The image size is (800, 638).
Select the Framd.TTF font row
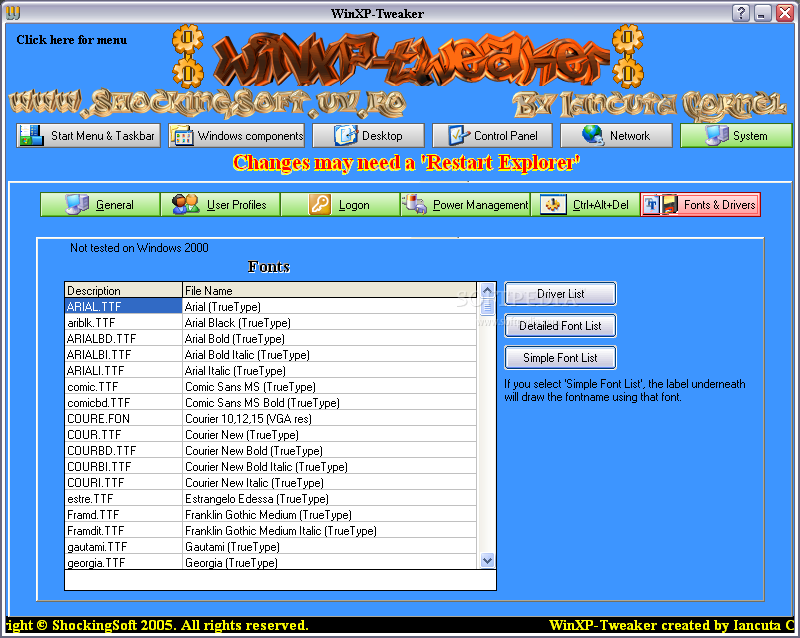pyautogui.click(x=270, y=514)
